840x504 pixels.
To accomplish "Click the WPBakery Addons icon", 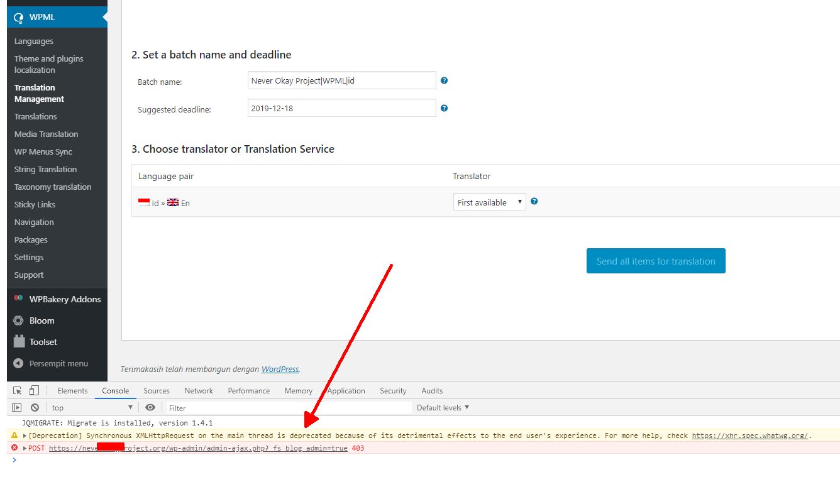I will [18, 299].
